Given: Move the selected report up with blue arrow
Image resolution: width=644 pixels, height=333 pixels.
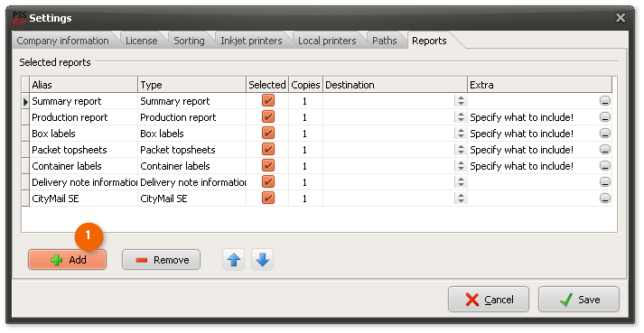Looking at the screenshot, I should (x=233, y=260).
